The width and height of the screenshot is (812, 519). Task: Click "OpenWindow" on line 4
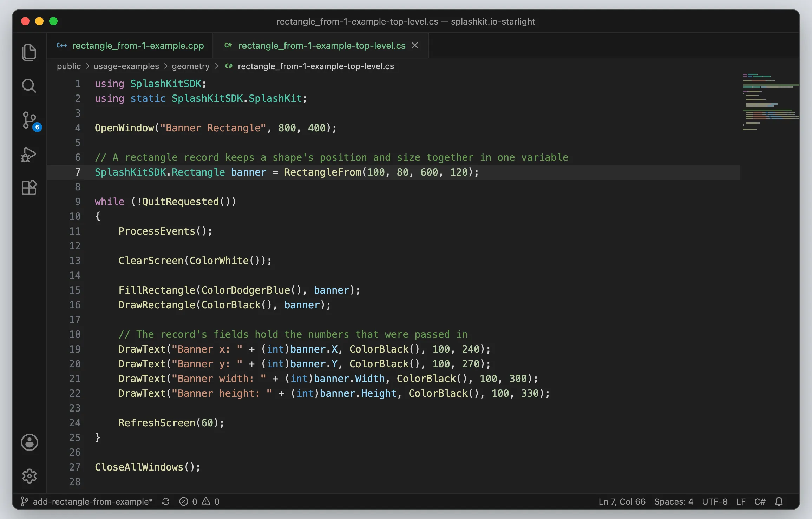[x=124, y=128]
